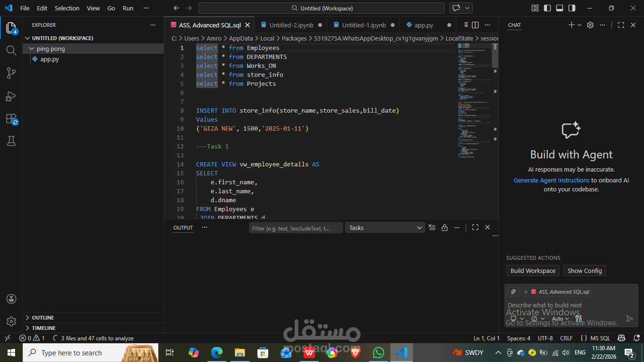Go forward using the right arrow

click(189, 8)
